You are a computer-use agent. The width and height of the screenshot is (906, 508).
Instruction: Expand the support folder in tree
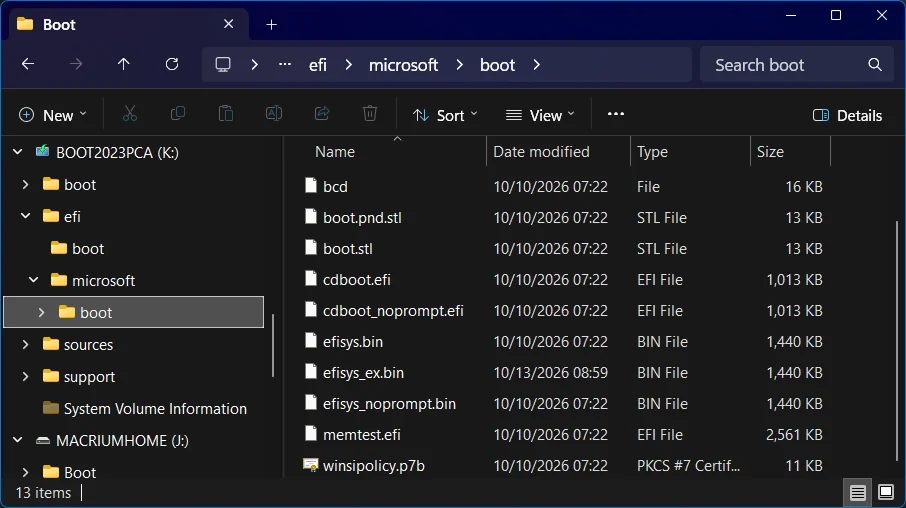pyautogui.click(x=25, y=376)
